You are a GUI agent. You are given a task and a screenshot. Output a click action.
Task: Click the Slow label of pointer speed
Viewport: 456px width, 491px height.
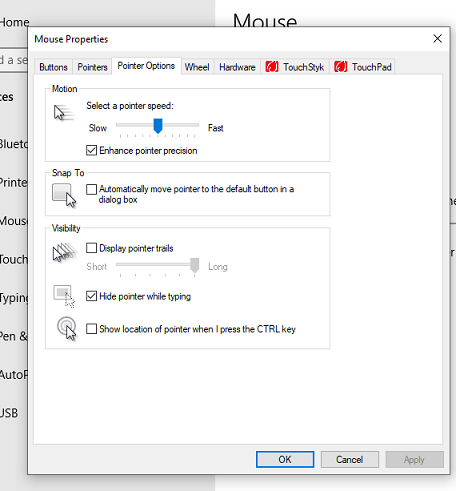pyautogui.click(x=98, y=128)
